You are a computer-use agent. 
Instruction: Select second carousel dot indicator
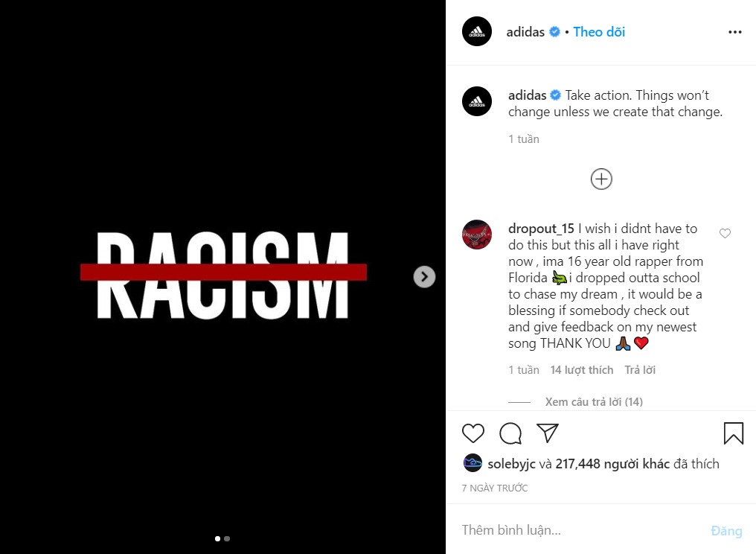227,538
